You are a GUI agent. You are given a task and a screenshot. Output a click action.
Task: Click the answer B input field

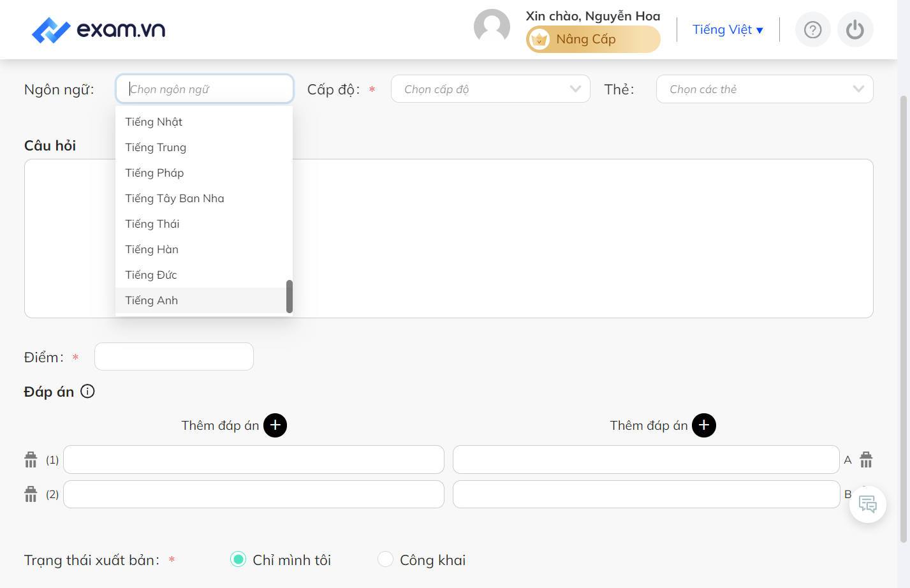tap(646, 494)
